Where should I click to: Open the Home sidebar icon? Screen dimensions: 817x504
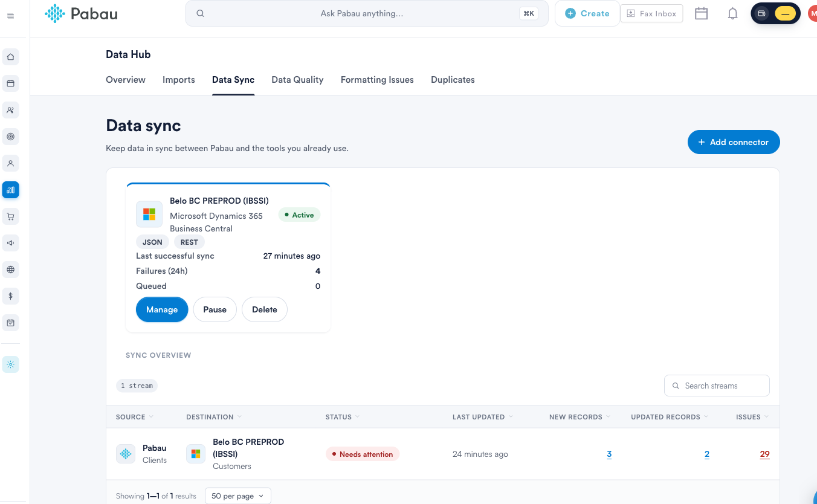[x=10, y=57]
